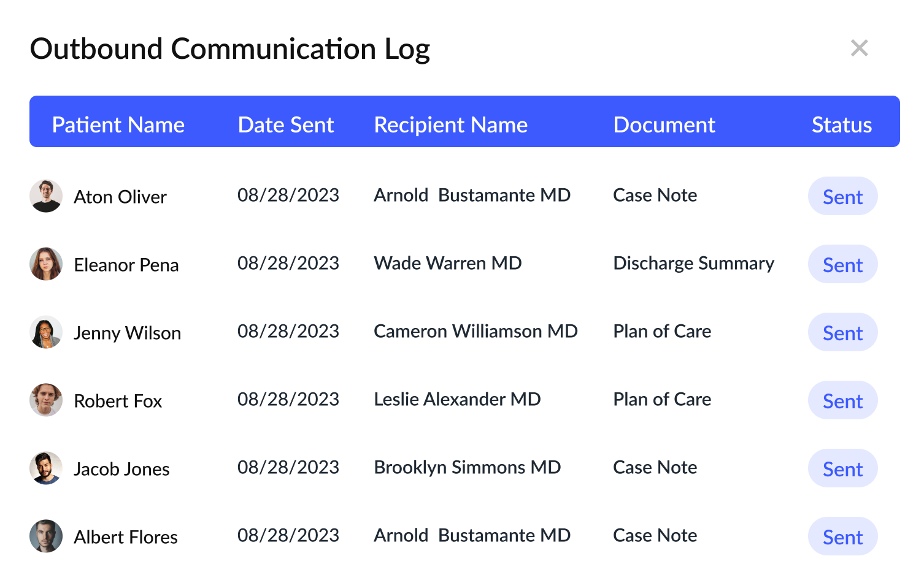
Task: Click Eleanor Pena's profile photo
Action: [45, 264]
